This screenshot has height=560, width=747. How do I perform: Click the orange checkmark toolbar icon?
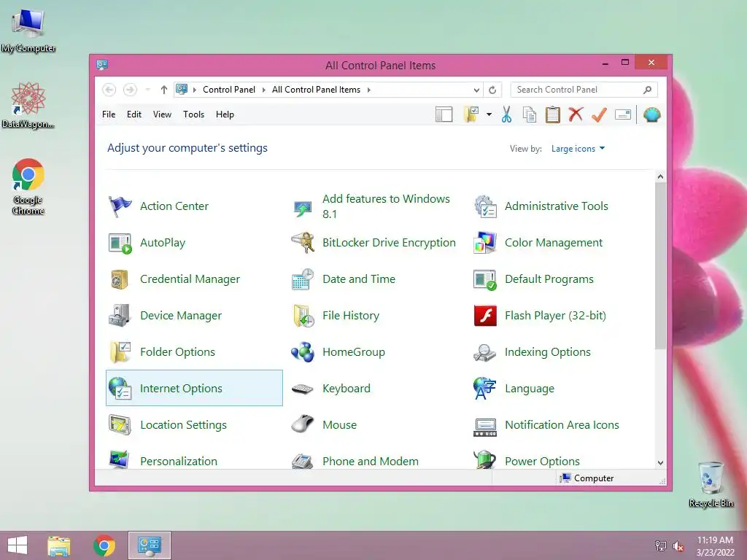click(599, 114)
